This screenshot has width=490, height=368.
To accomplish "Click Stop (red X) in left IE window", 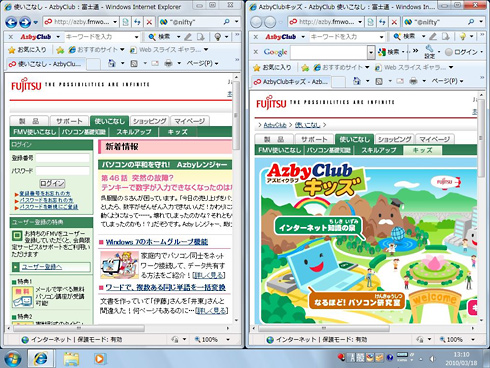I will tap(149, 22).
